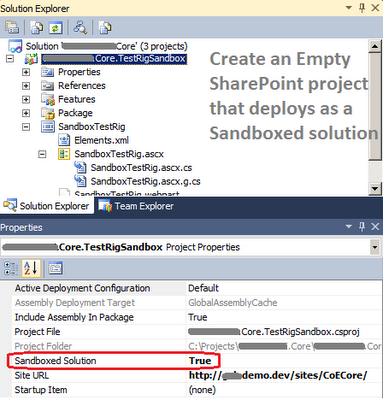Click the Startup Item value (none)
The image size is (383, 400).
(x=202, y=390)
